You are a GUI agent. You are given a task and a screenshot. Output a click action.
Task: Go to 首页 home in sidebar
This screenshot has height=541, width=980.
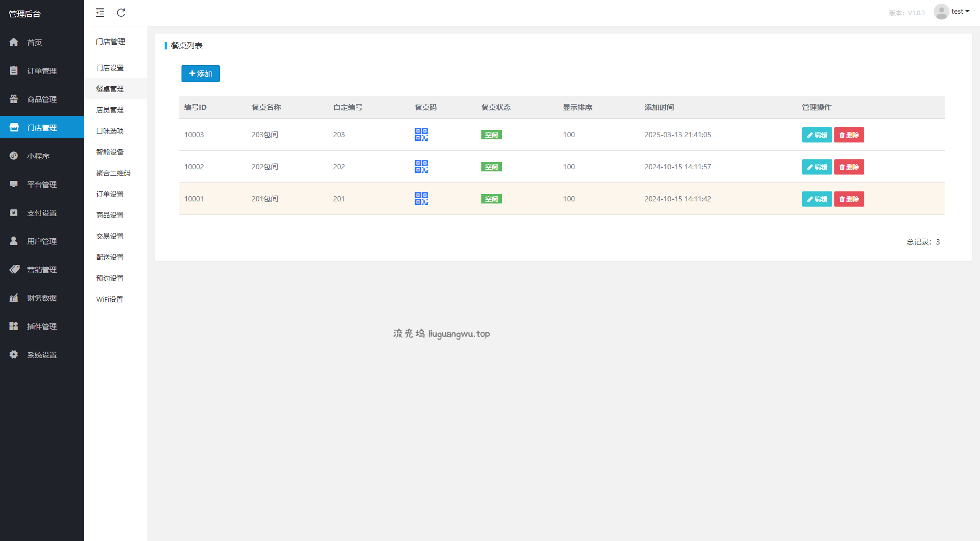[35, 43]
